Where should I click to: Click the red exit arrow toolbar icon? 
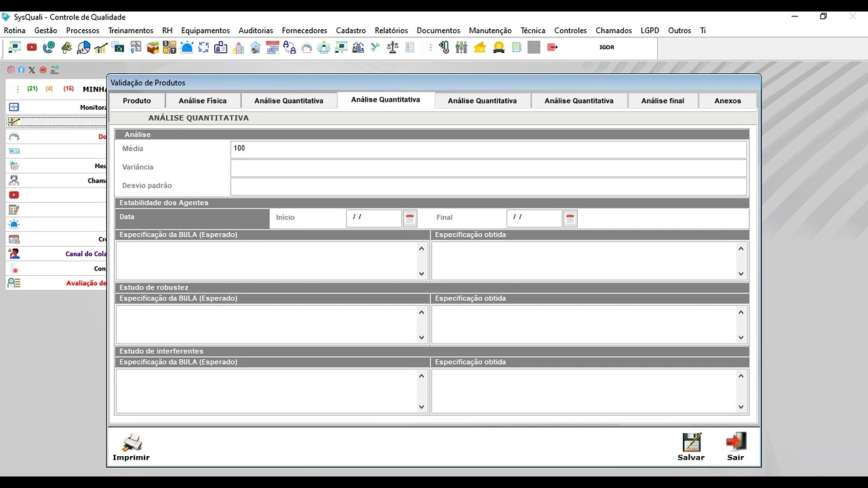[x=552, y=47]
